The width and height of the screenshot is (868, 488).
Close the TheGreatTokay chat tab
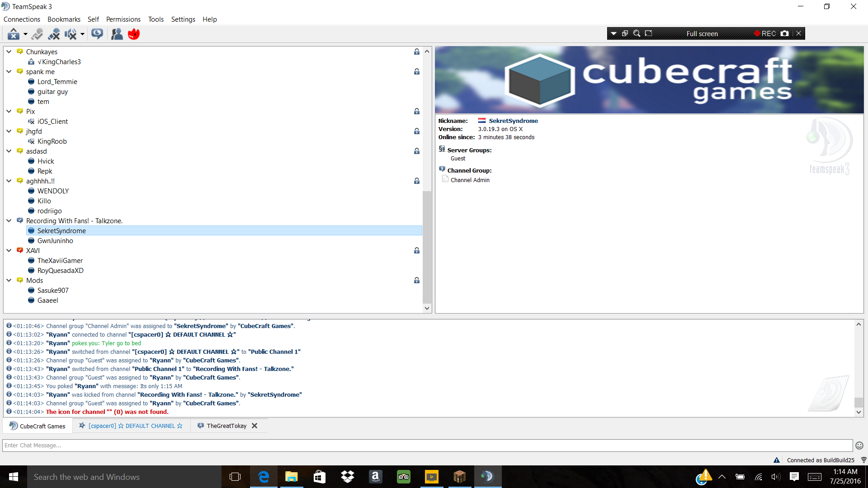(x=255, y=426)
